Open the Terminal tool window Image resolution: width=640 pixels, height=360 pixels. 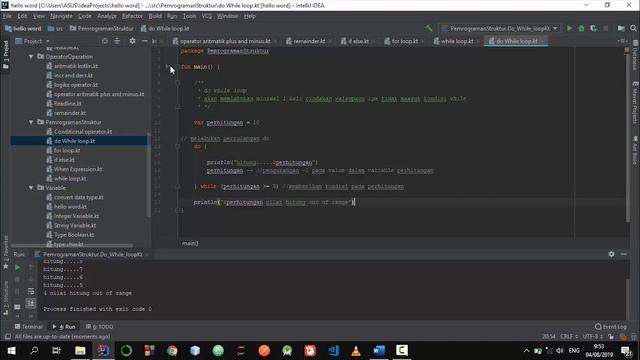pos(29,327)
